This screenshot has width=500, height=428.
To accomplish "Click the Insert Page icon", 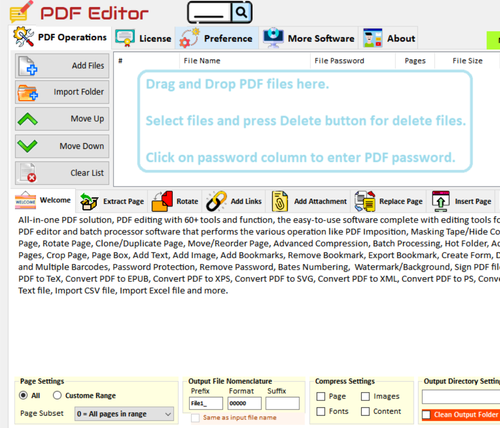I will [x=441, y=201].
